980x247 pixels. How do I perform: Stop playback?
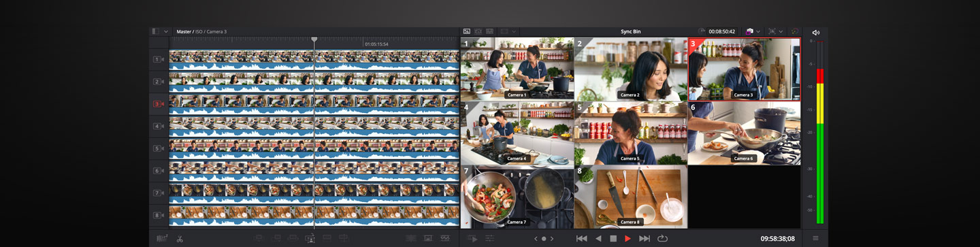pyautogui.click(x=613, y=239)
